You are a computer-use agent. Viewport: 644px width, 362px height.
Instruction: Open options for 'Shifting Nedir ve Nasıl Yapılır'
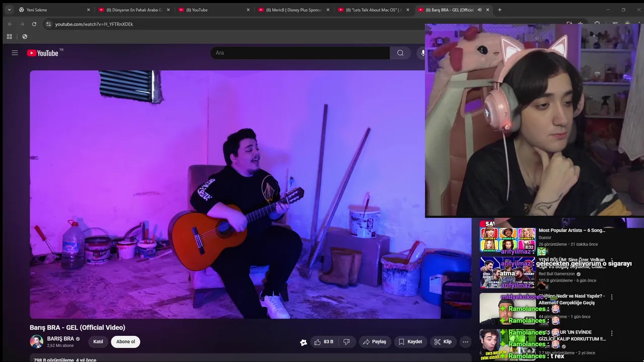(612, 297)
